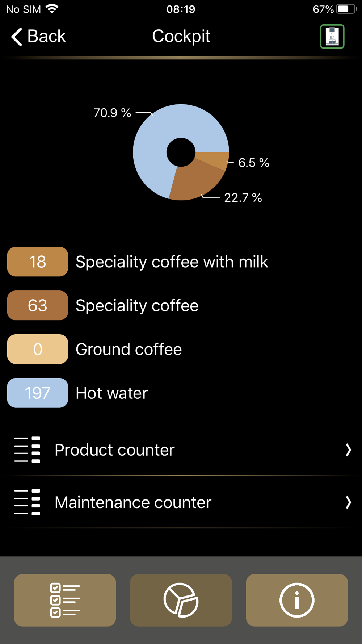Select the brown swatch showing 63
Image resolution: width=362 pixels, height=644 pixels.
click(x=38, y=305)
